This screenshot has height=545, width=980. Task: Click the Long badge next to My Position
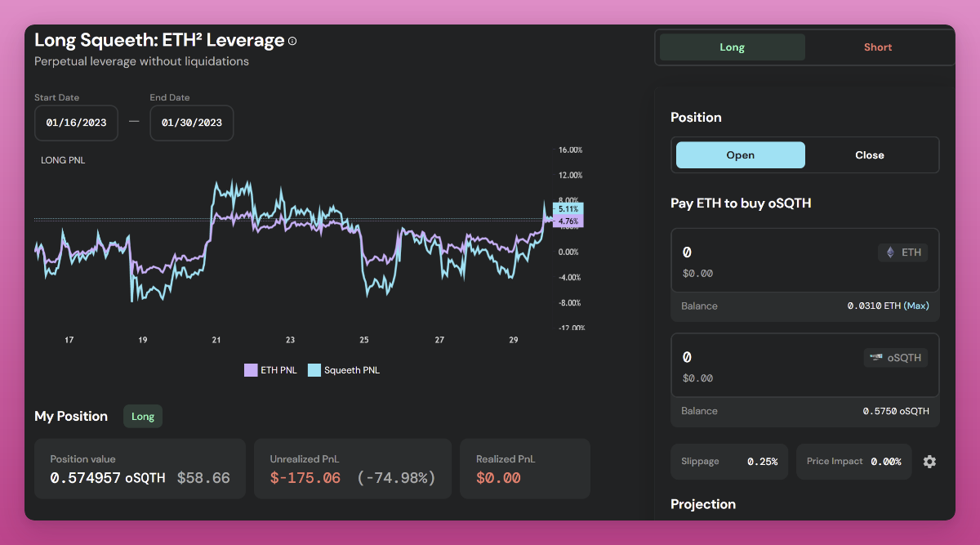coord(142,416)
